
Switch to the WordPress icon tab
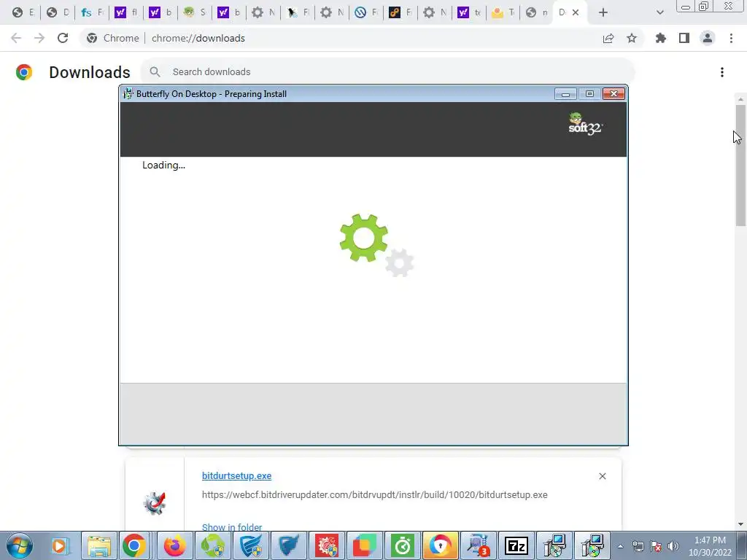pyautogui.click(x=367, y=13)
